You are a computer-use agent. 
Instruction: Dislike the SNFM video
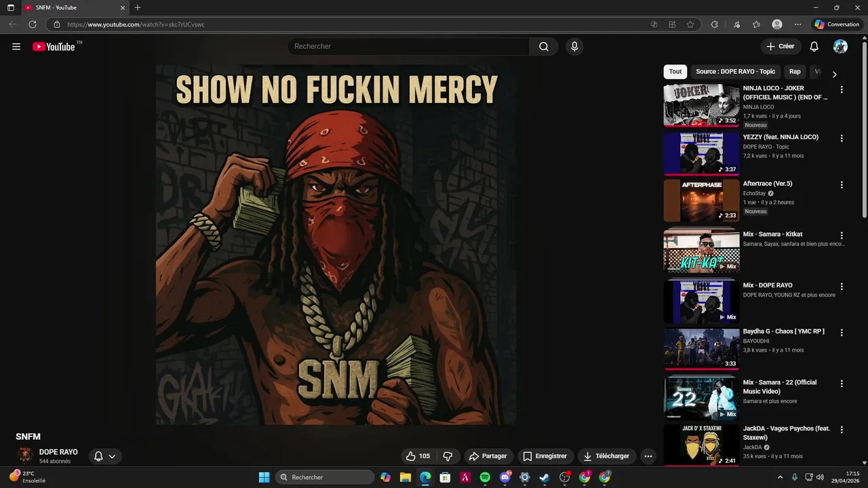(448, 456)
